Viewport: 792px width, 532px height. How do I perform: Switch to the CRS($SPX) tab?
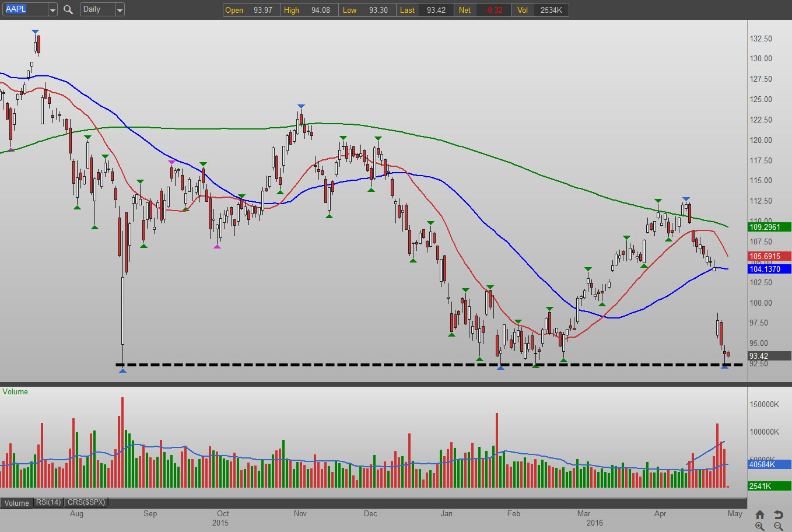[x=86, y=502]
